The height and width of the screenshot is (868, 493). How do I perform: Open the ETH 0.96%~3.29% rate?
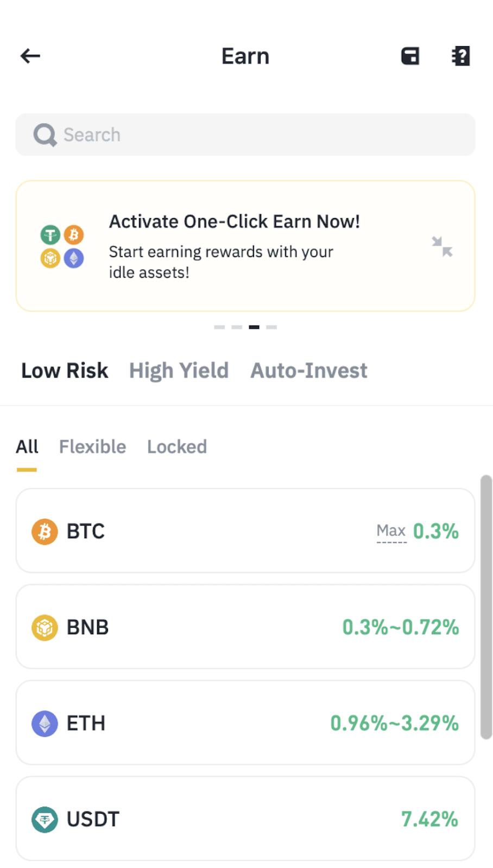(394, 724)
